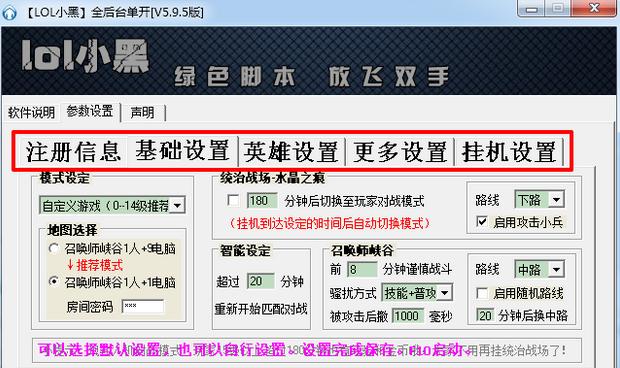Click the 被攻击后撤 1000 input field
Image resolution: width=620 pixels, height=368 pixels.
(x=407, y=316)
